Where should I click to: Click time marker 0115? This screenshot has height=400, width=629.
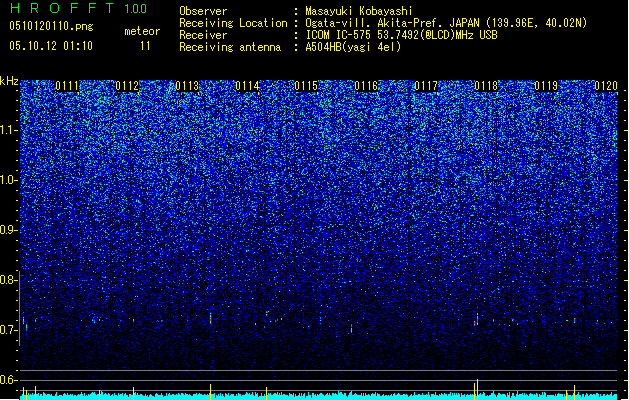pyautogui.click(x=306, y=86)
